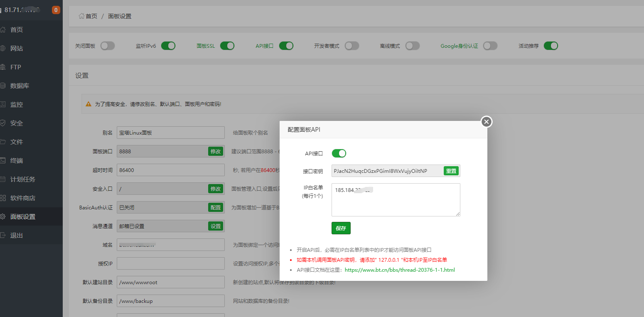
Task: Toggle the 面板SSL switch
Action: tap(227, 46)
